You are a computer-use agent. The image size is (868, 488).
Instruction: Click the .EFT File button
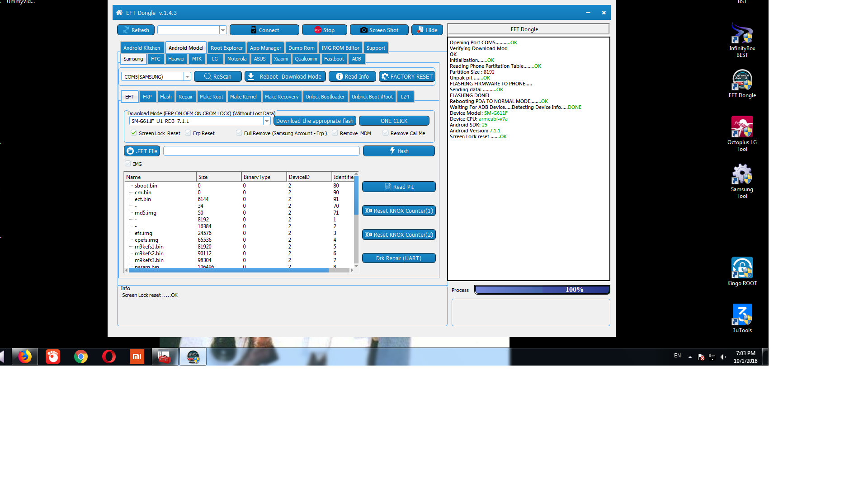pyautogui.click(x=142, y=151)
